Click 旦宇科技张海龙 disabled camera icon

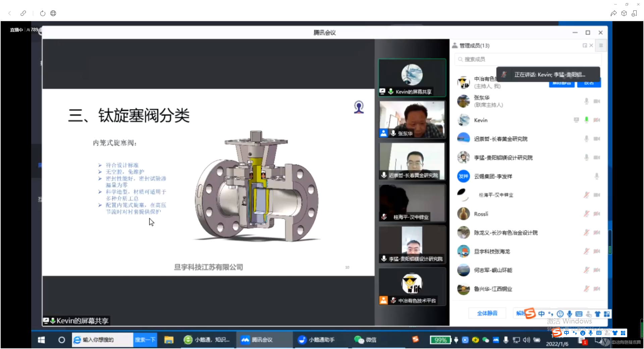click(597, 251)
